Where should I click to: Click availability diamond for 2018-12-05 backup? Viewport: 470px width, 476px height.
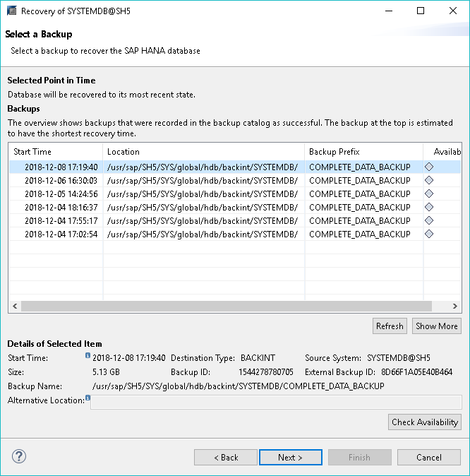point(429,194)
